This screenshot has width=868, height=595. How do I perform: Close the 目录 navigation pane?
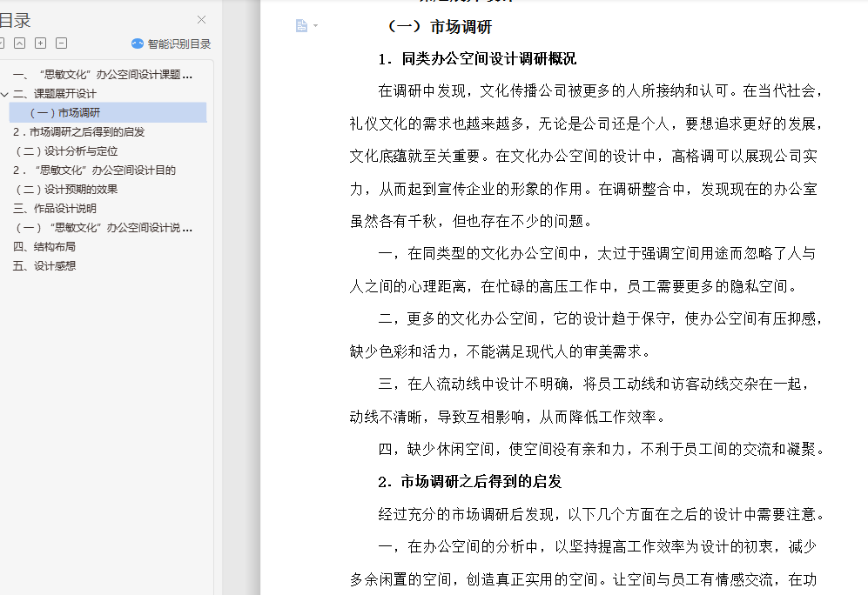(201, 20)
